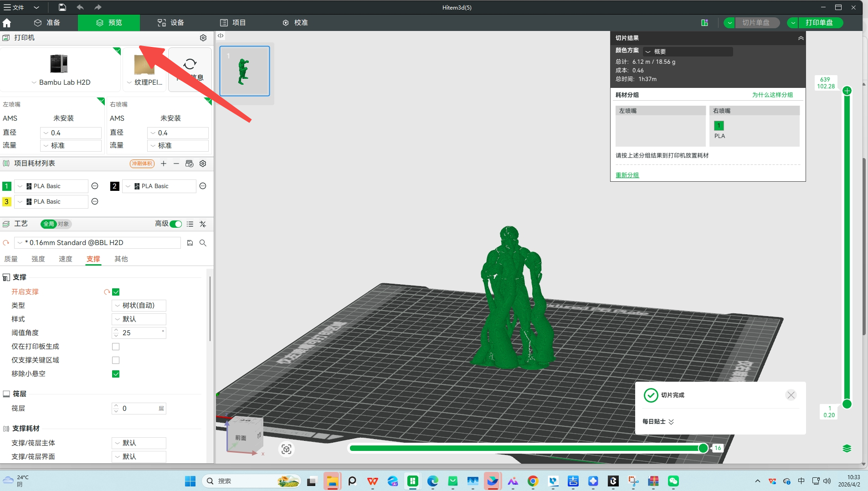The image size is (868, 491).
Task: Select the plate 1 thumbnail
Action: 244,71
